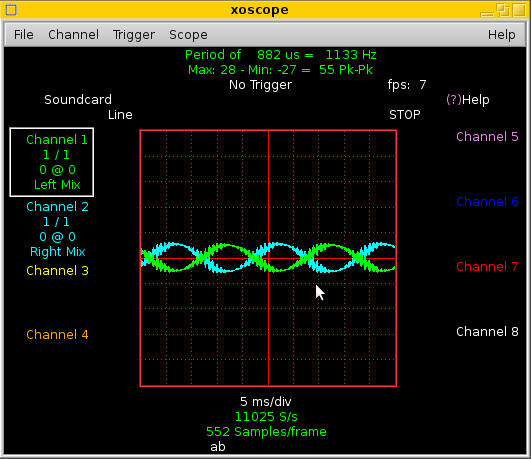Click the Period of 882 us readout
Screen dimensions: 531x459
click(280, 55)
